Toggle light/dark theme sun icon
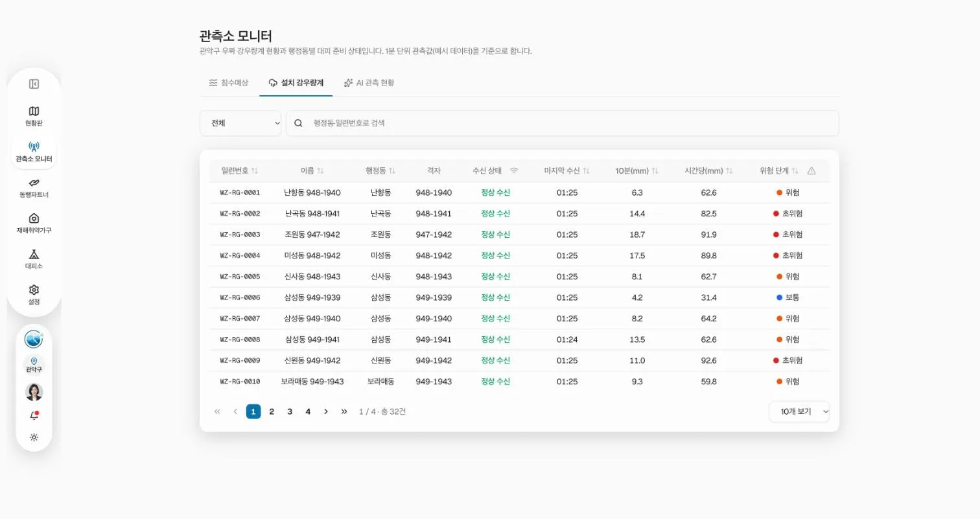The image size is (980, 519). [34, 437]
